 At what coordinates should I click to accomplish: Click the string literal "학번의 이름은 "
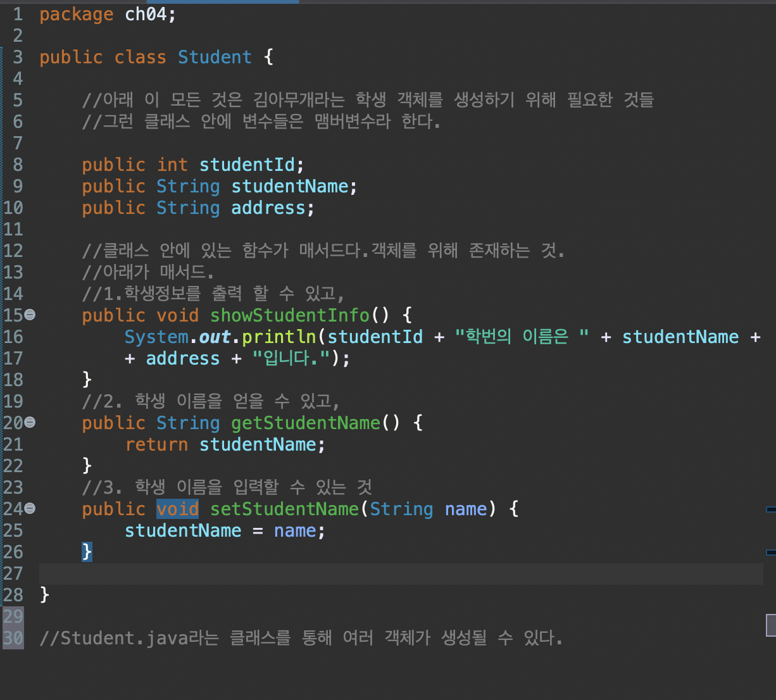tap(522, 336)
